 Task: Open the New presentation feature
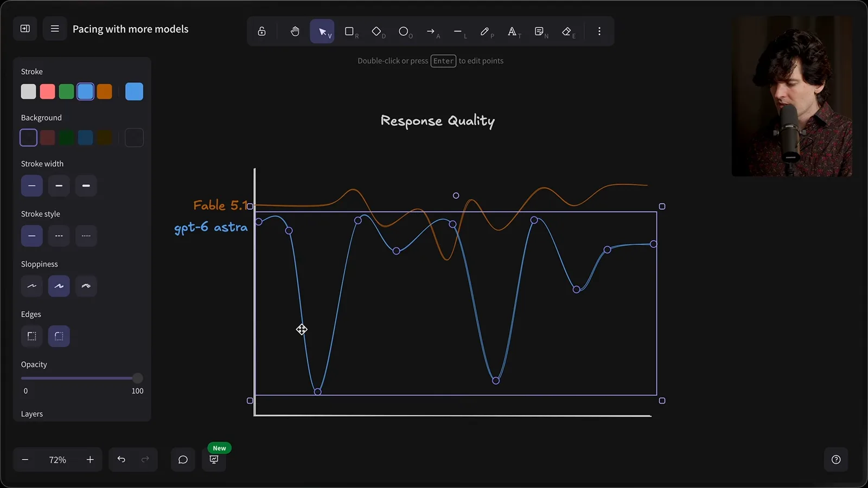tap(214, 460)
